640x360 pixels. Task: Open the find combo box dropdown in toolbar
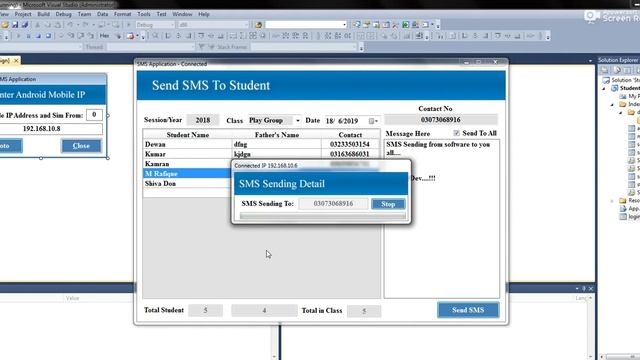click(344, 25)
